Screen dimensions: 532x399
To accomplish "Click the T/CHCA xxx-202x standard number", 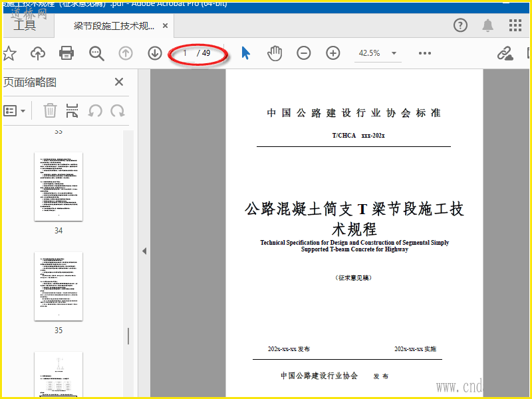I will click(x=358, y=136).
